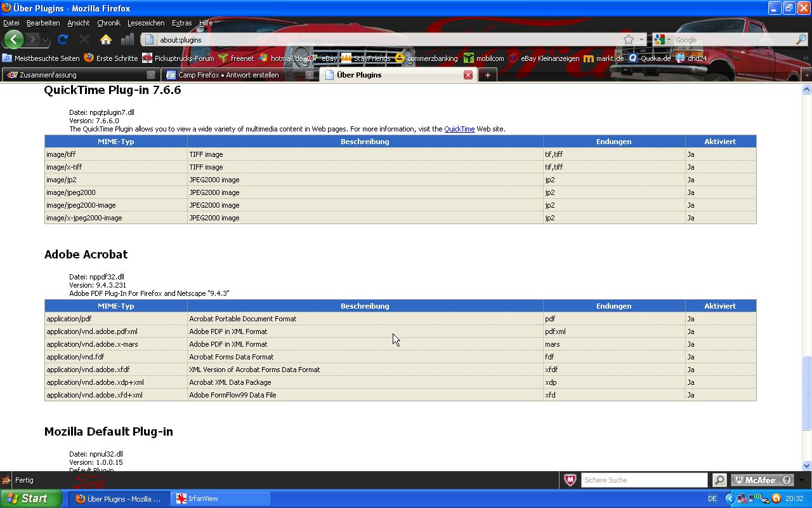Bookmark this page with the star
812x508 pixels.
(628, 39)
